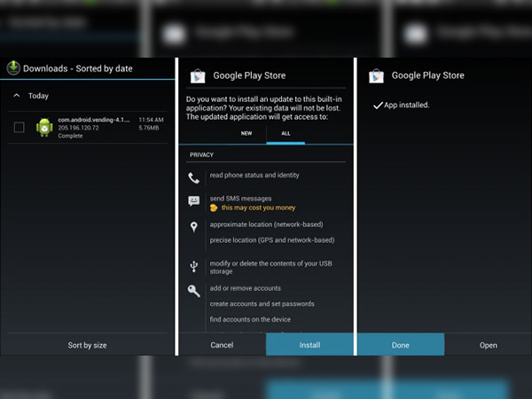
Task: Tap the Android APK file icon
Action: [x=44, y=127]
